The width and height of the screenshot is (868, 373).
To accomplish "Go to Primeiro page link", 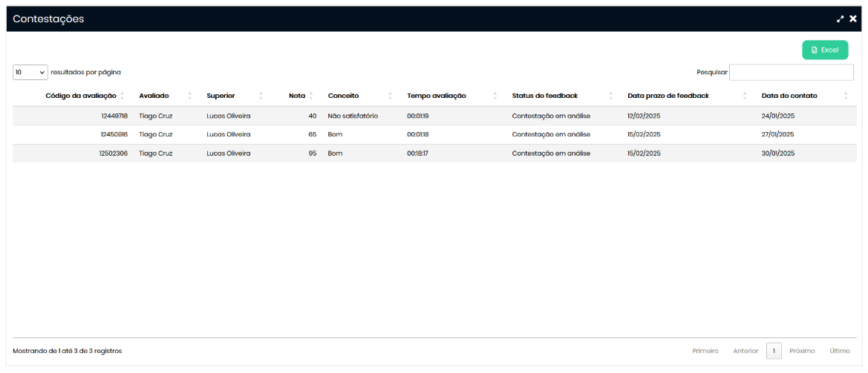I will tap(705, 351).
